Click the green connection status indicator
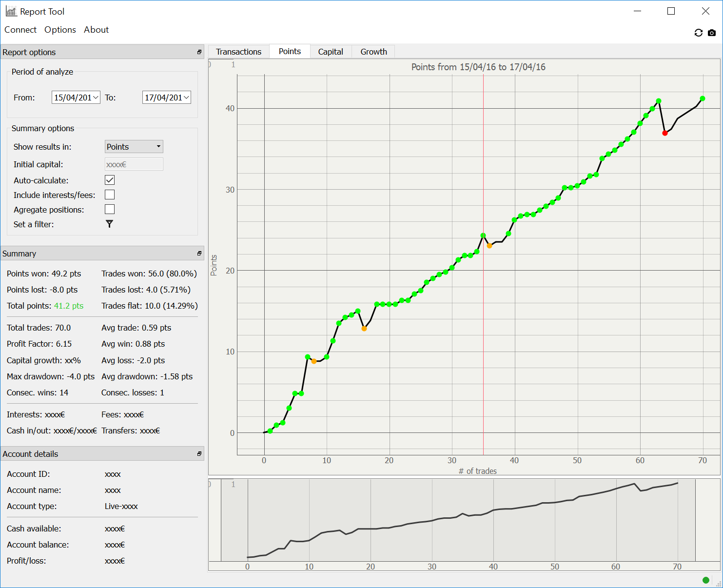Screen dimensions: 723x588 pos(705,580)
